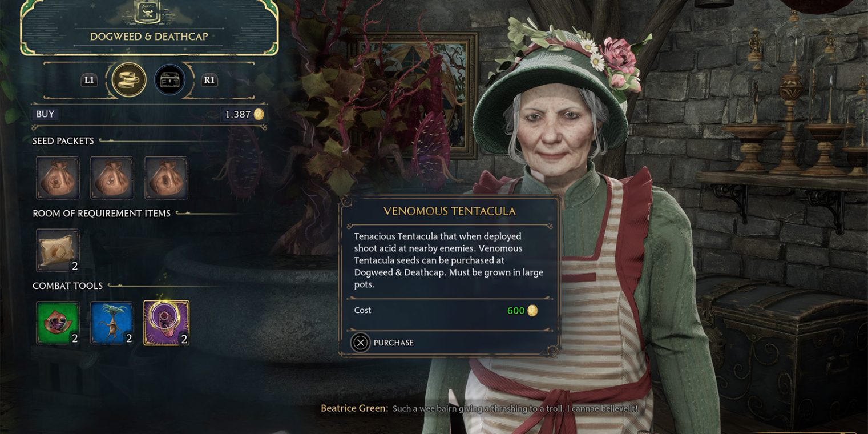Click the L1 previous tab button

89,80
